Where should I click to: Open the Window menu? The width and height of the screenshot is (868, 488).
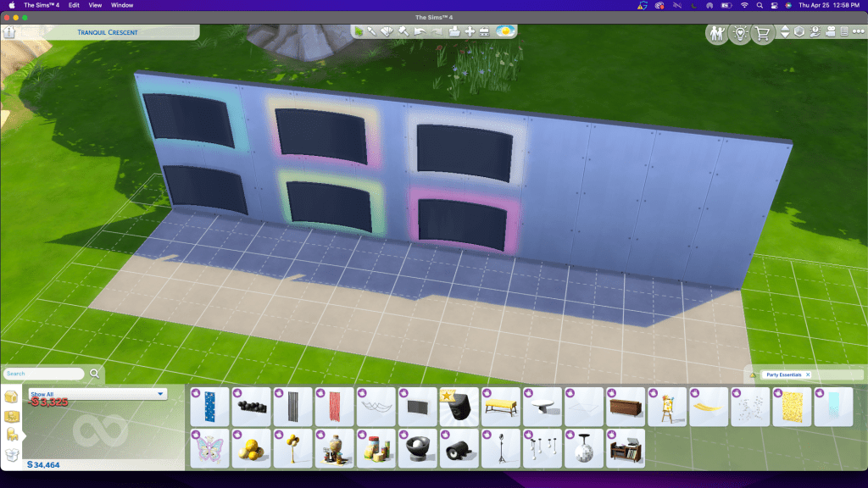[122, 5]
